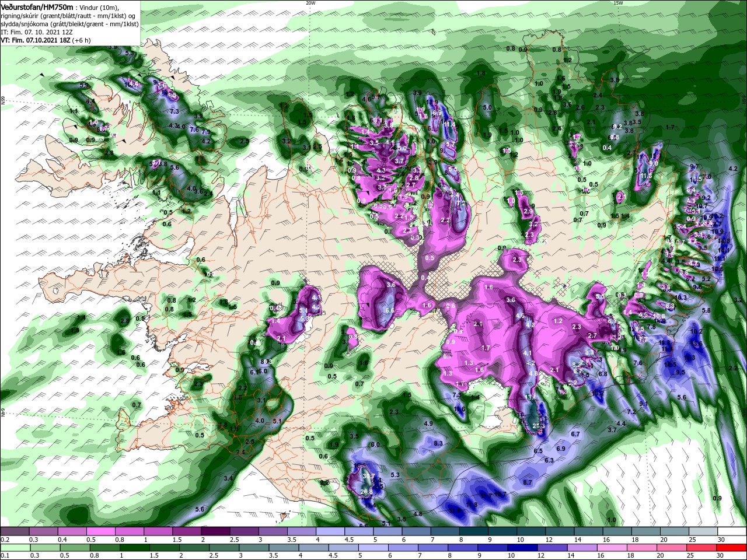Pick the upper-scale swatch above 0.8
This screenshot has height=560, width=747.
click(x=129, y=531)
